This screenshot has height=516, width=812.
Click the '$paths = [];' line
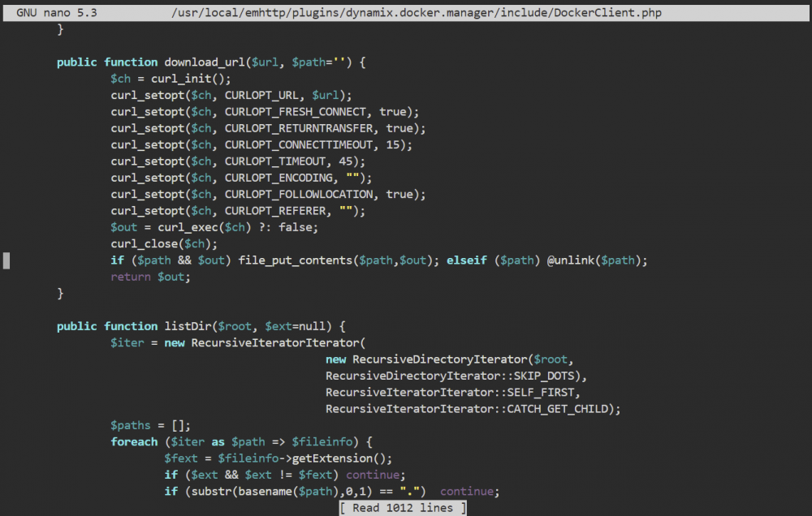(150, 425)
